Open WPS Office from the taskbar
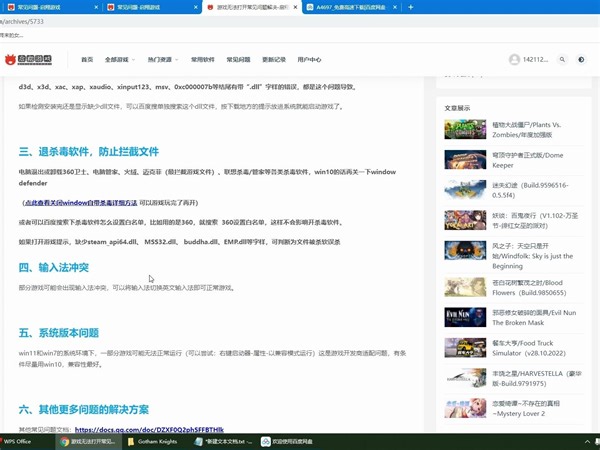Image resolution: width=600 pixels, height=450 pixels. [x=17, y=442]
